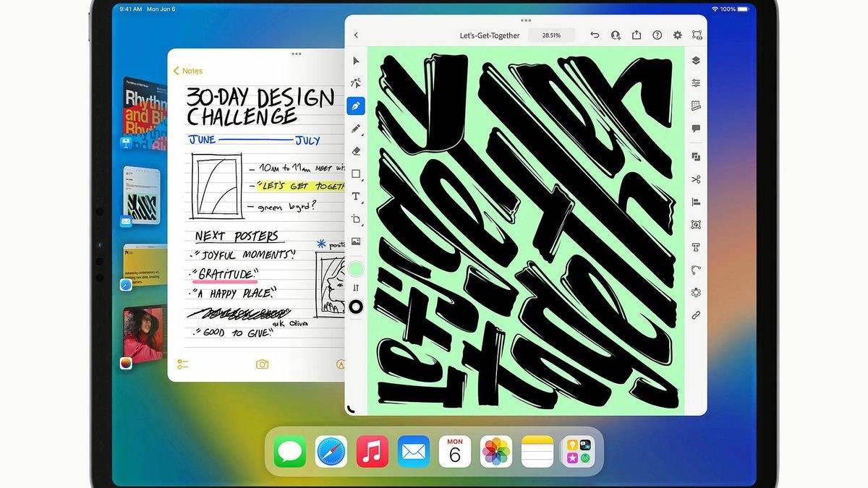Viewport: 868px width, 488px height.
Task: Tap the Undo arrow in the toolbar
Action: [594, 35]
